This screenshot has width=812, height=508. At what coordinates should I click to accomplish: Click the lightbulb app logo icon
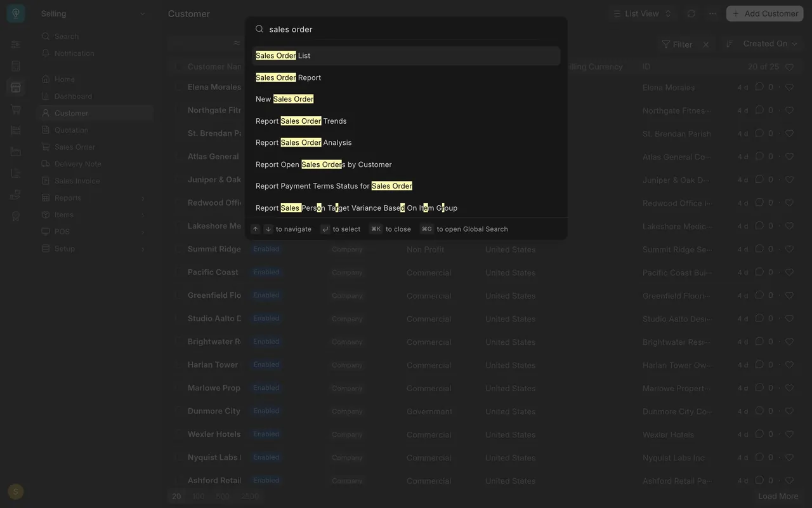tap(16, 13)
